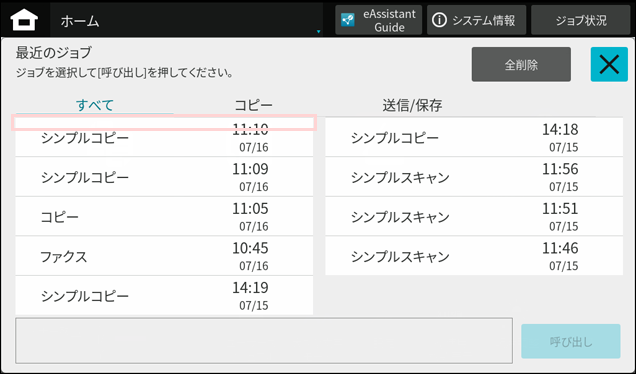Recall the job with 呼び出し button
Screen dimensions: 636x374
571,341
